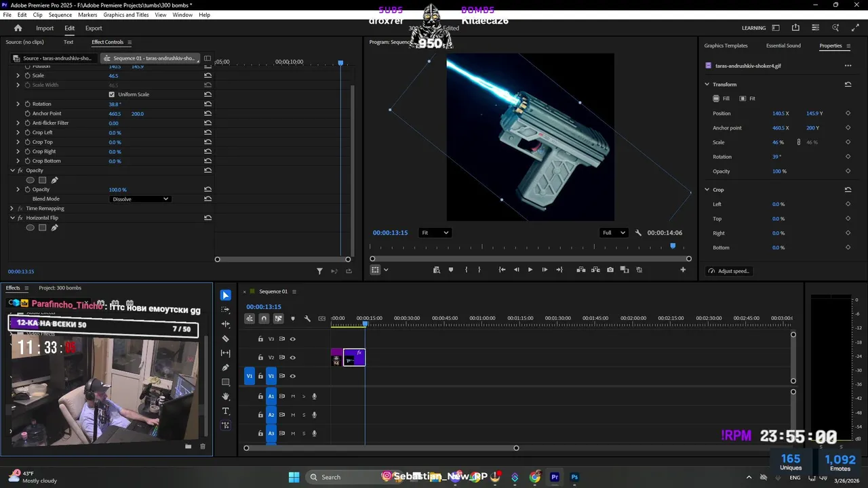
Task: Click the Lift button in Program monitor
Action: 581,270
